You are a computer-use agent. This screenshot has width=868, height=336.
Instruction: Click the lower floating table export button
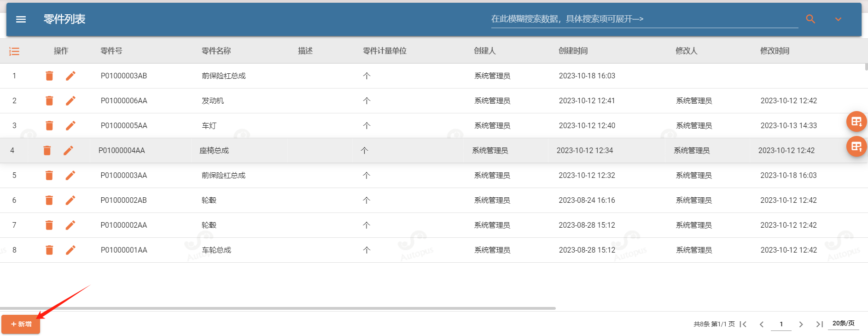click(856, 147)
